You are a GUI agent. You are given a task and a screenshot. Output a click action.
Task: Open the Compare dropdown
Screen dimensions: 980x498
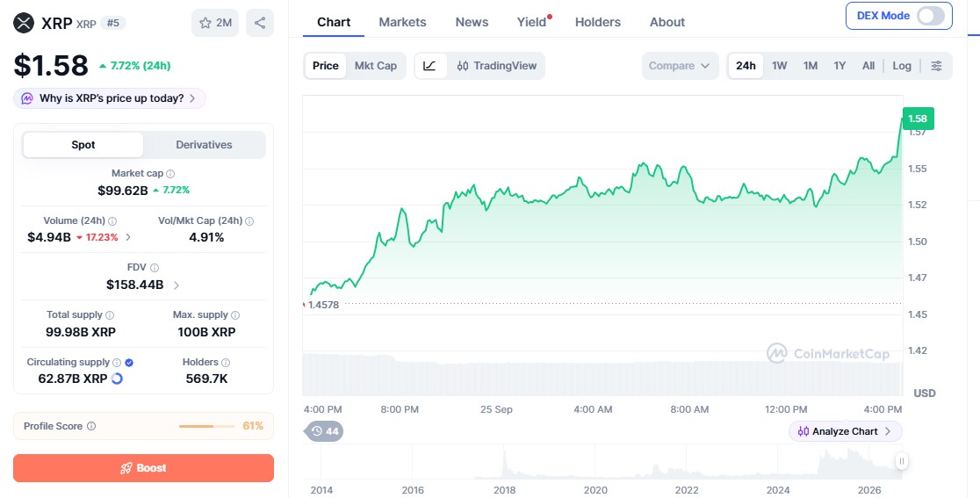680,66
